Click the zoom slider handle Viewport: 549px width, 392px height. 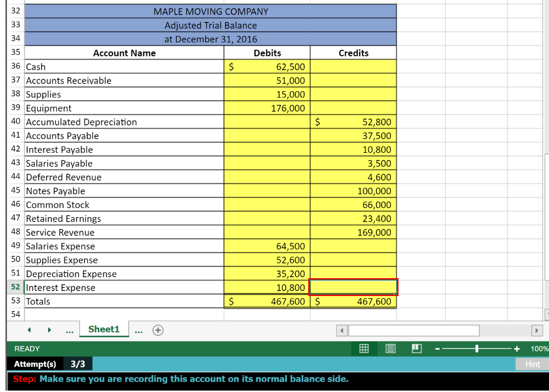click(477, 349)
